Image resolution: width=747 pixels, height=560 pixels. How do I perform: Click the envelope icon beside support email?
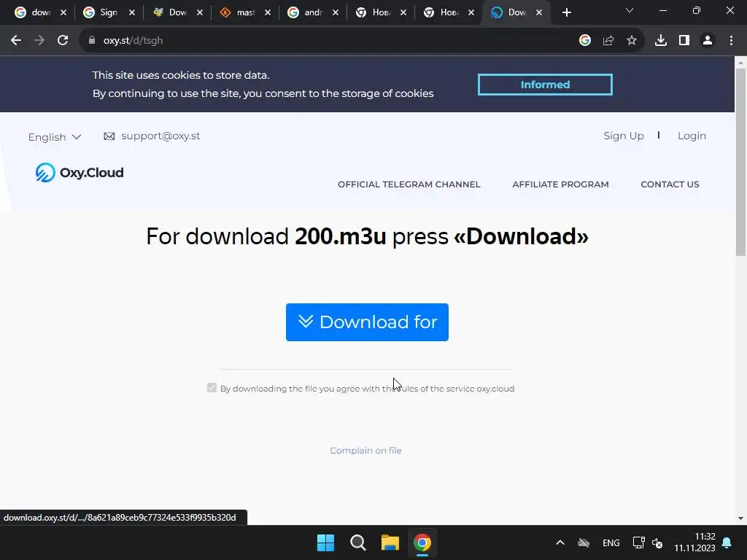coord(109,136)
